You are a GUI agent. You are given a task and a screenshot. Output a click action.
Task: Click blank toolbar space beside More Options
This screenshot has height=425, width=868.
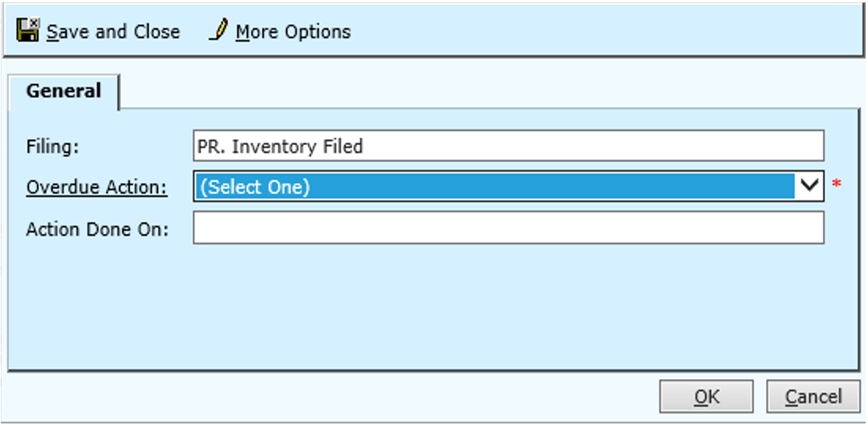coord(584,31)
